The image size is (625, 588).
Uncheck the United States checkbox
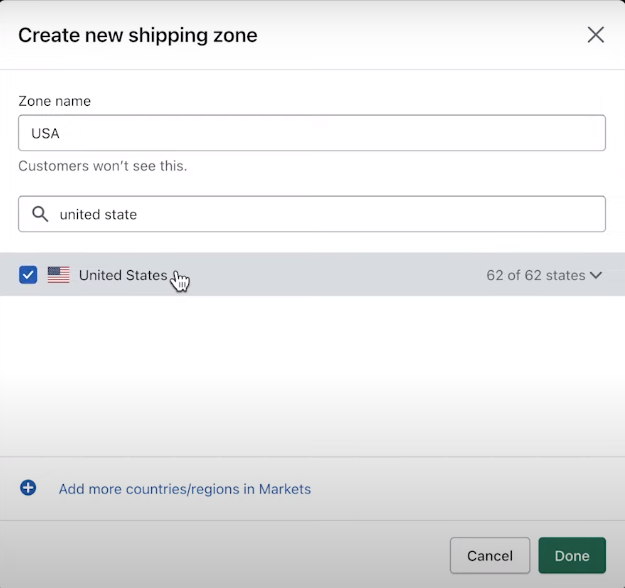[x=28, y=275]
